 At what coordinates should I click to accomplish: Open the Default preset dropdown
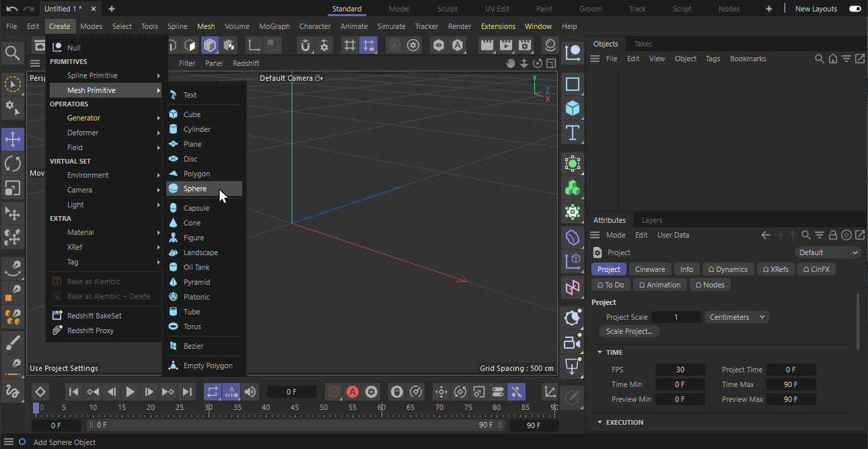[x=828, y=252]
